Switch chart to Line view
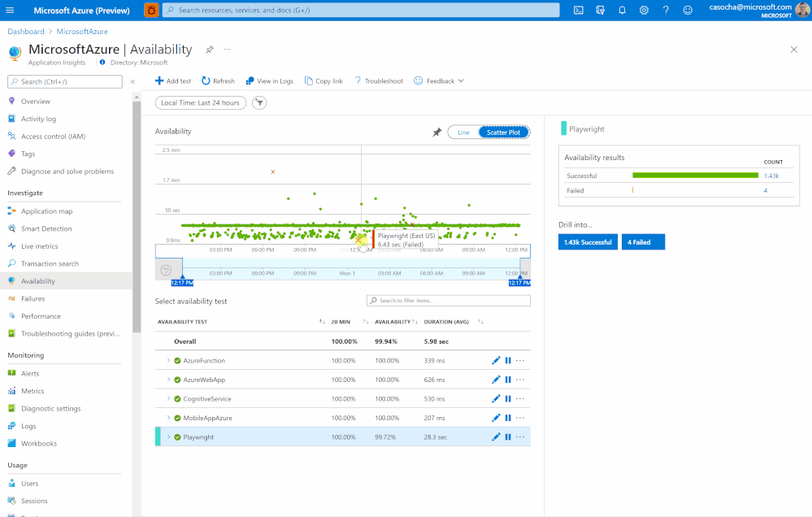The height and width of the screenshot is (517, 812). (x=463, y=133)
